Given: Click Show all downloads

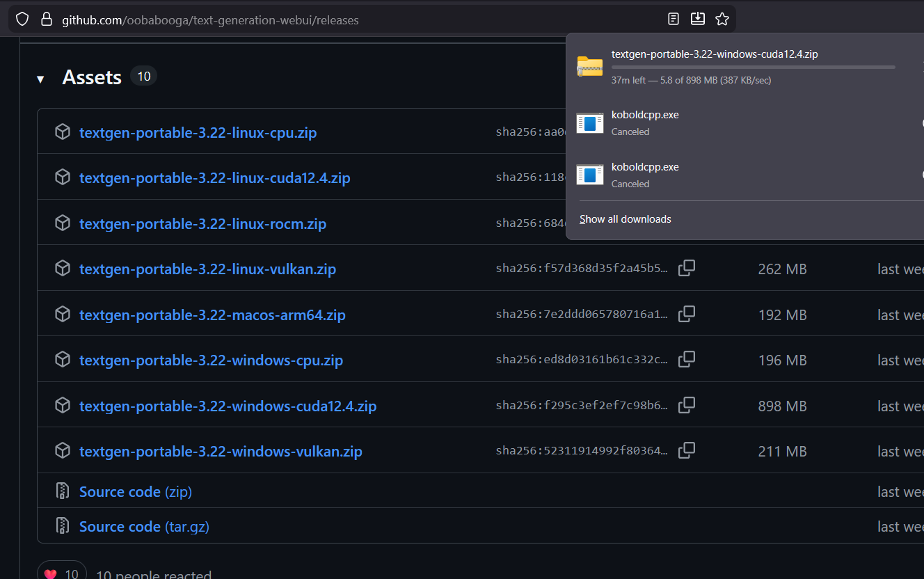Looking at the screenshot, I should [626, 219].
